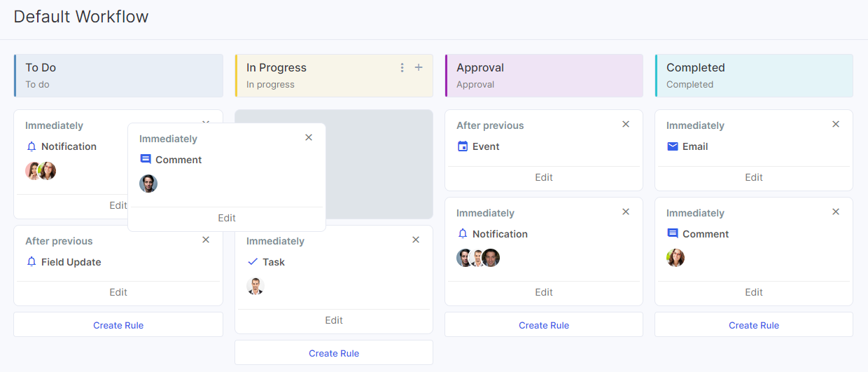The image size is (868, 372).
Task: Click the Task checkmark icon
Action: tap(253, 261)
